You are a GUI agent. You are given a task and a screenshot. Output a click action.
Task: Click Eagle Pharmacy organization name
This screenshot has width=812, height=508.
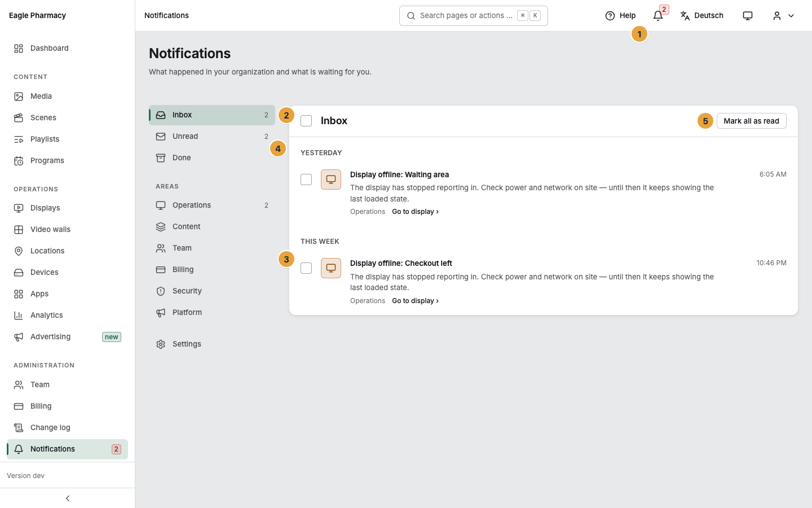(37, 15)
